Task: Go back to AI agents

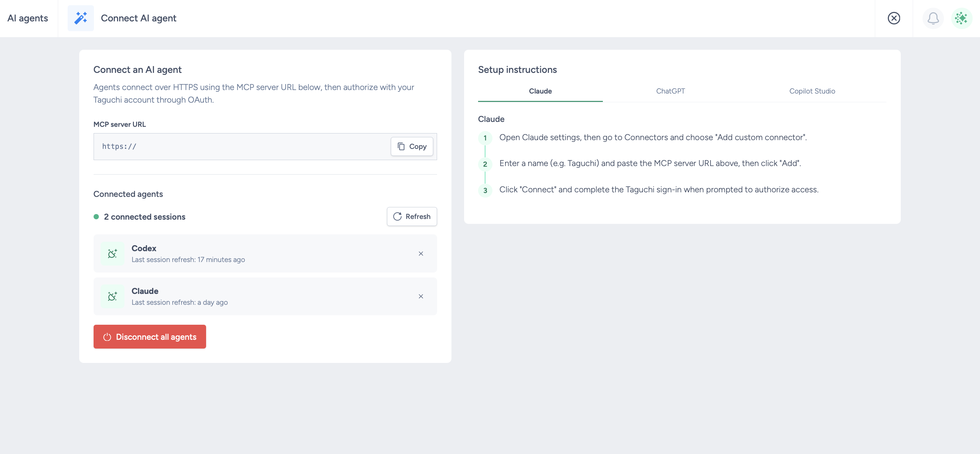Action: coord(28,18)
